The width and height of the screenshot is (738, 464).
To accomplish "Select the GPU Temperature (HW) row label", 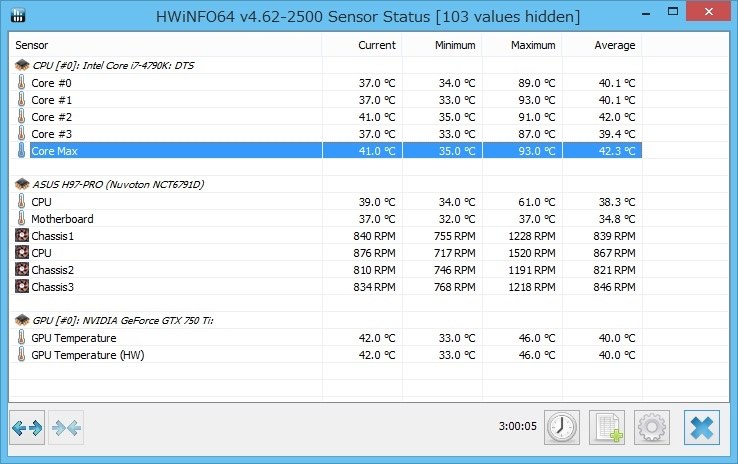I will (88, 355).
